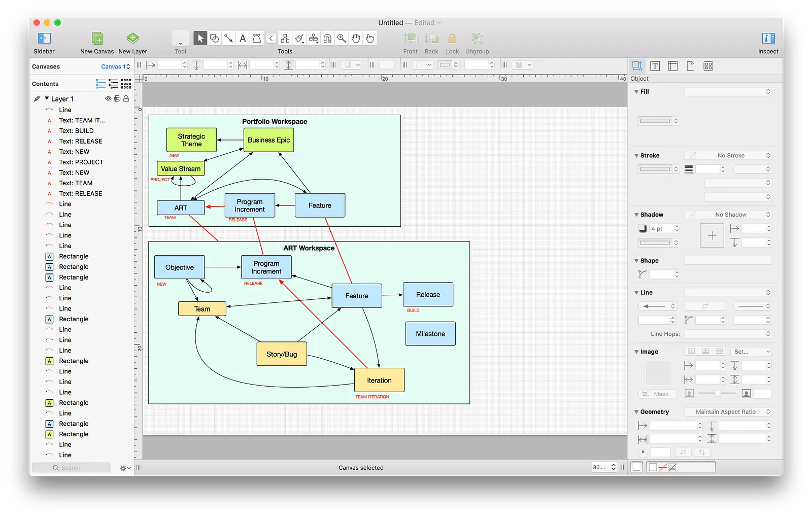This screenshot has height=518, width=812.
Task: Open the No Shadow dropdown
Action: 728,215
